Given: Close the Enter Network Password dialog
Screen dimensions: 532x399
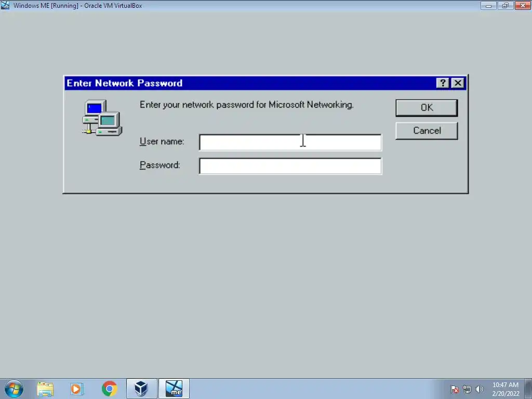Looking at the screenshot, I should pos(458,83).
